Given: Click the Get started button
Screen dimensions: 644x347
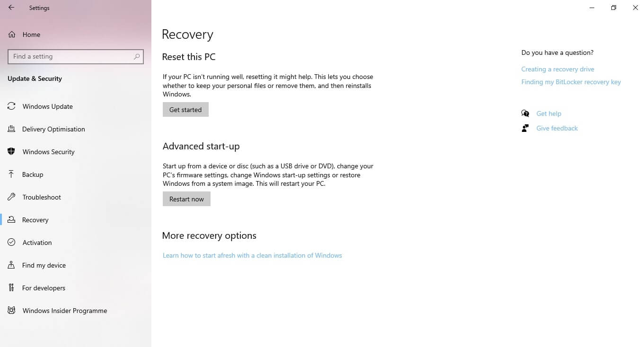Looking at the screenshot, I should point(185,110).
